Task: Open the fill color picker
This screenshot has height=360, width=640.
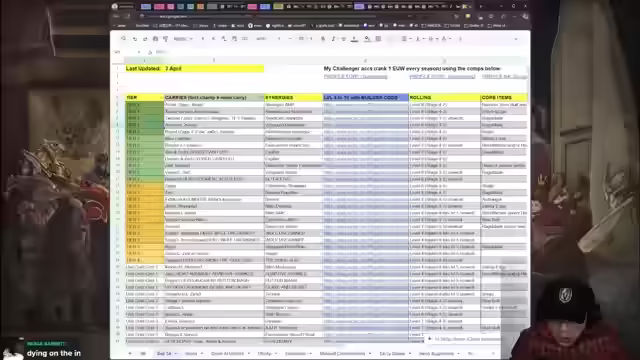Action: pos(367,39)
